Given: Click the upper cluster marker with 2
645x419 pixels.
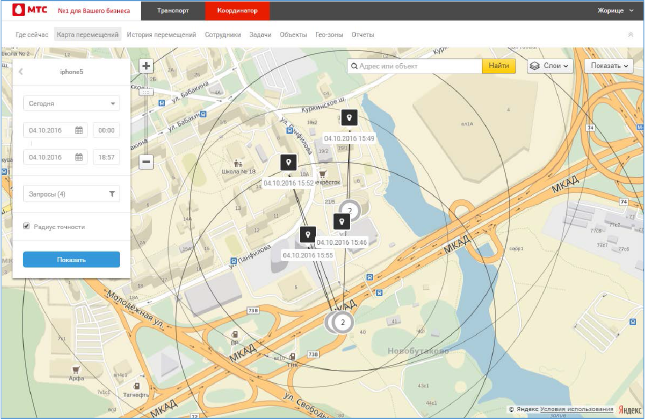Looking at the screenshot, I should [x=350, y=210].
